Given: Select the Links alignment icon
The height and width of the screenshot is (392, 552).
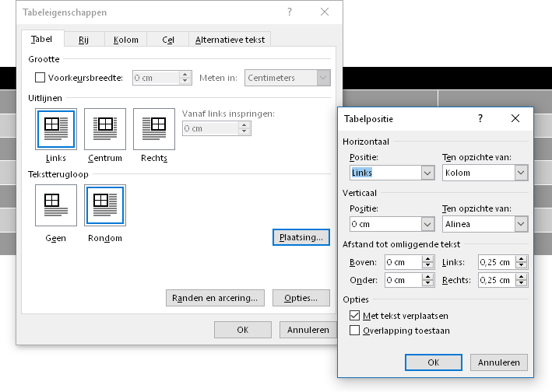Looking at the screenshot, I should click(x=56, y=128).
